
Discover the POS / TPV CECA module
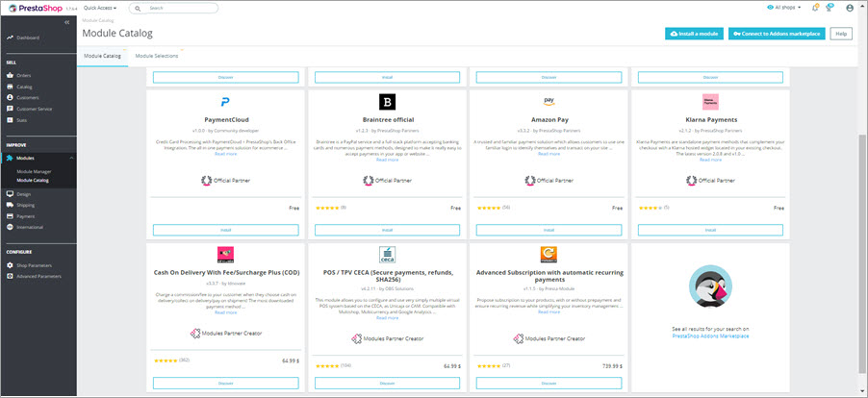(387, 383)
